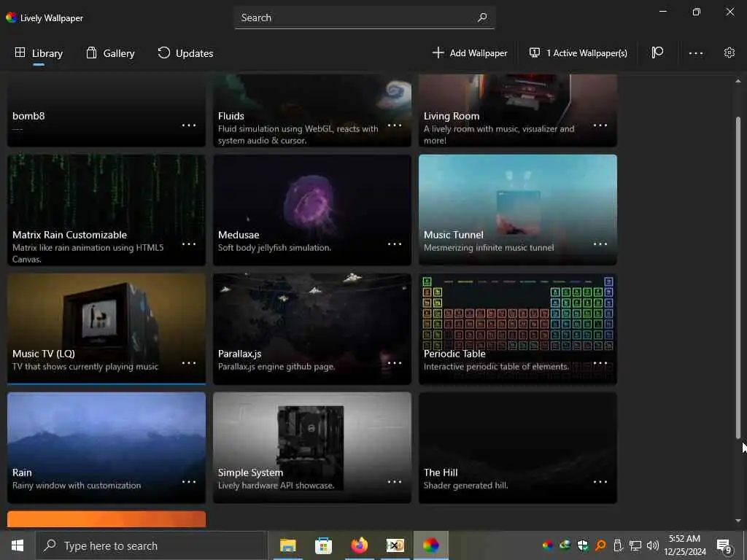Click the search magnifier icon
747x560 pixels.
pos(482,17)
